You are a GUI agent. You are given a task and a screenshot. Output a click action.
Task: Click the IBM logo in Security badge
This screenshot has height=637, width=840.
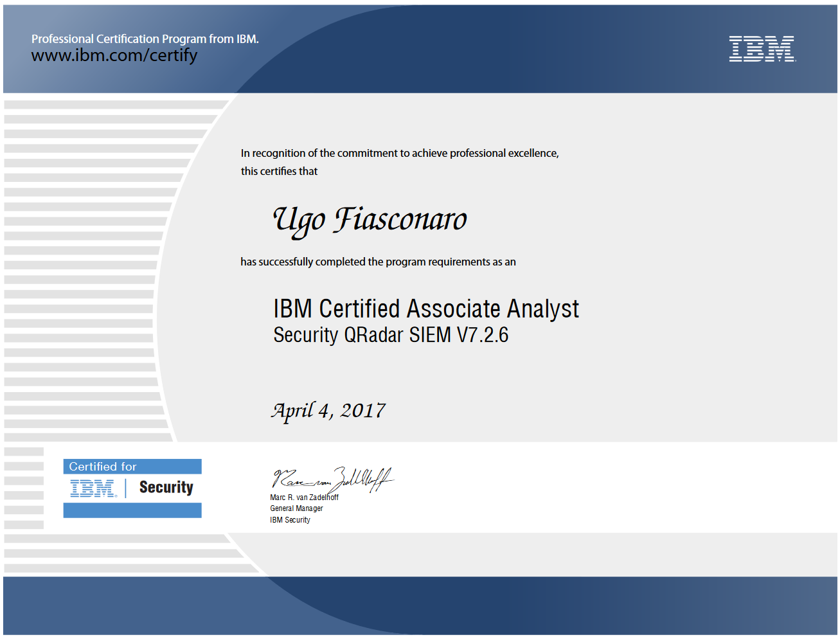[x=94, y=489]
